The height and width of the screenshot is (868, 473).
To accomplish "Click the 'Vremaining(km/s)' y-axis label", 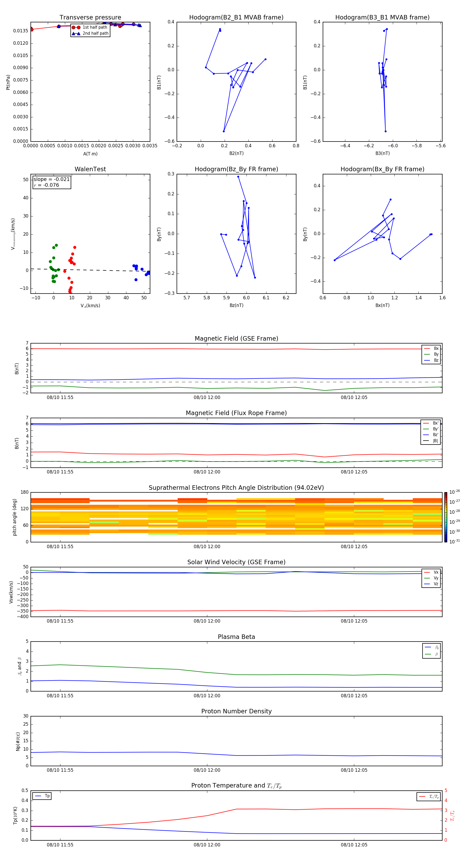I will pos(13,234).
